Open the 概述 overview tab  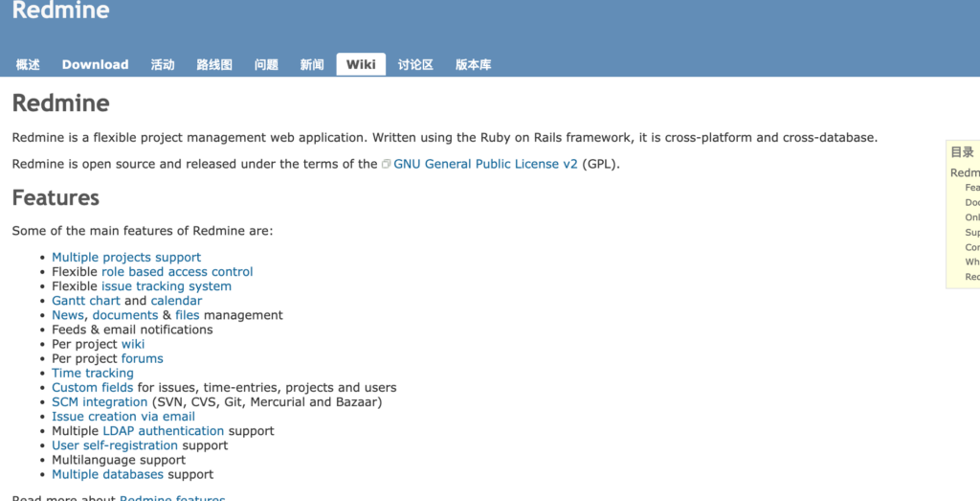coord(28,65)
